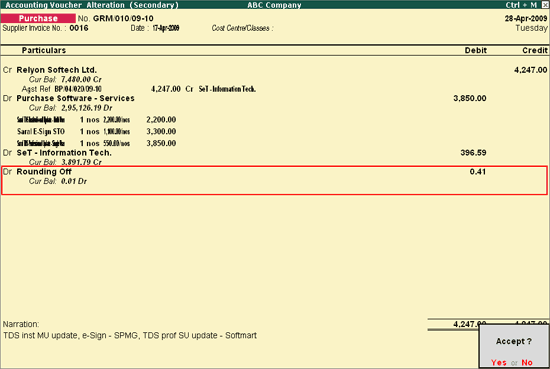Viewport: 550px width, 369px height.
Task: Click the Ctrl + M button
Action: point(521,5)
